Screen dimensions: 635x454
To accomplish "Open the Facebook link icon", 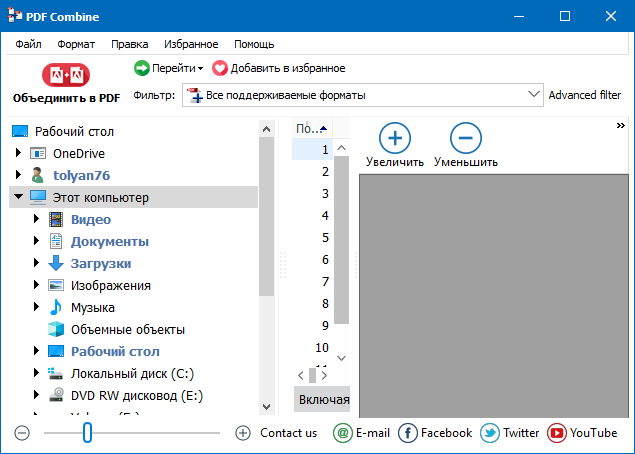I will 408,433.
